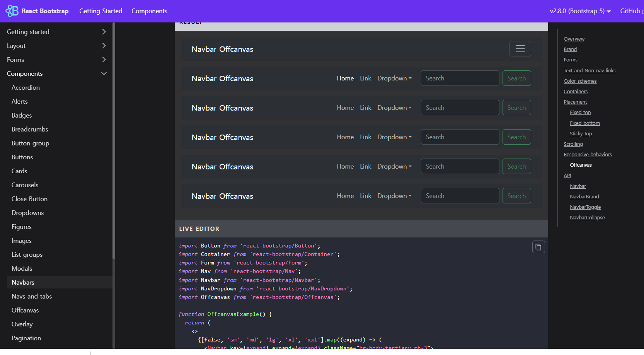644x355 pixels.
Task: Jump to NavbarBrand API section
Action: pyautogui.click(x=584, y=196)
